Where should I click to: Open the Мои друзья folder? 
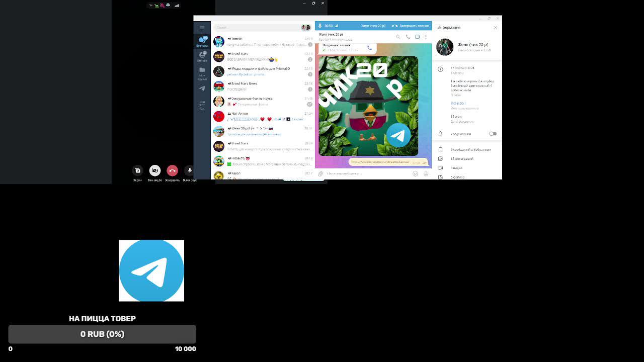202,73
